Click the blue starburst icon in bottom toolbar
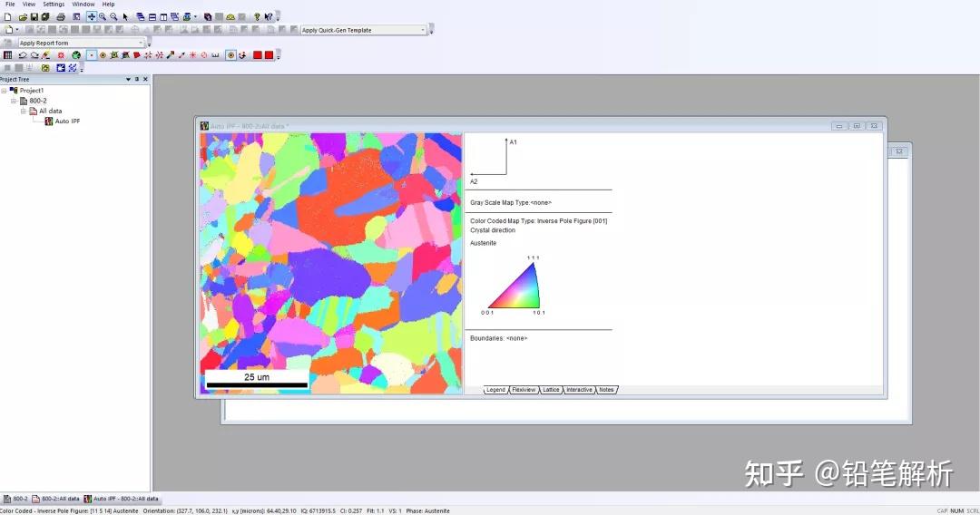The width and height of the screenshot is (980, 515). coord(61,68)
